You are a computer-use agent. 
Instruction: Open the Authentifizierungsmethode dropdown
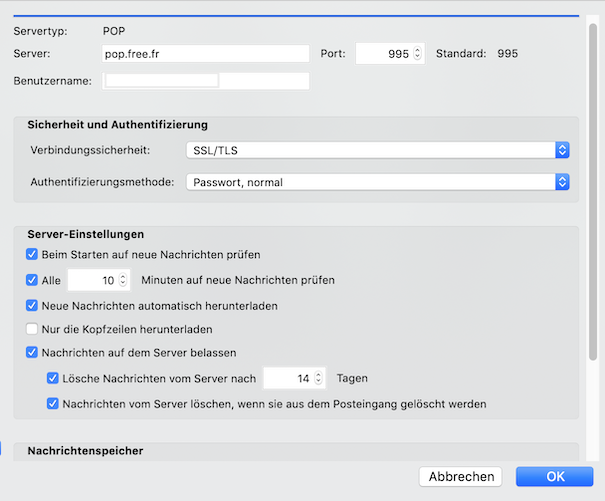coord(377,182)
